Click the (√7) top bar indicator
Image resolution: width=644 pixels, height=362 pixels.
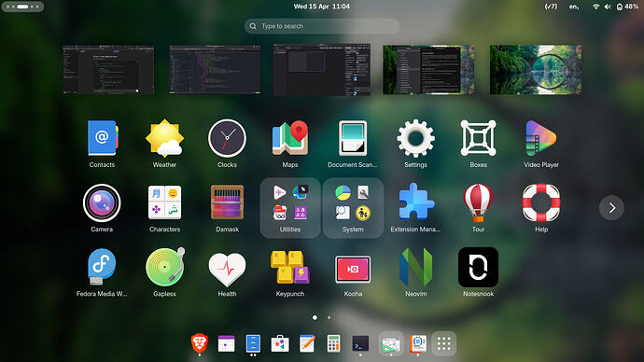(x=551, y=7)
